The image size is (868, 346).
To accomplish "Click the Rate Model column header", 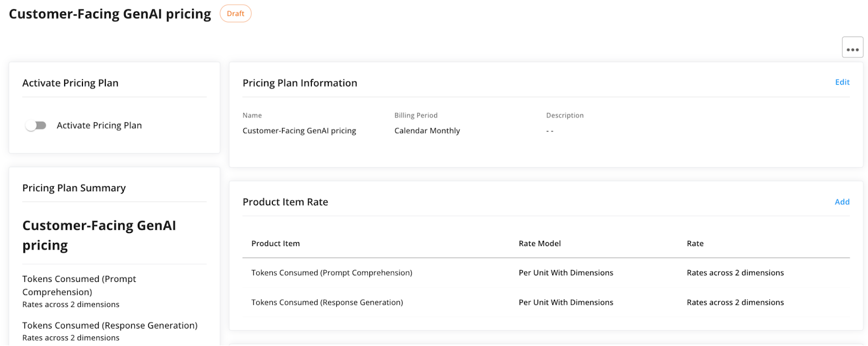I will pos(540,243).
